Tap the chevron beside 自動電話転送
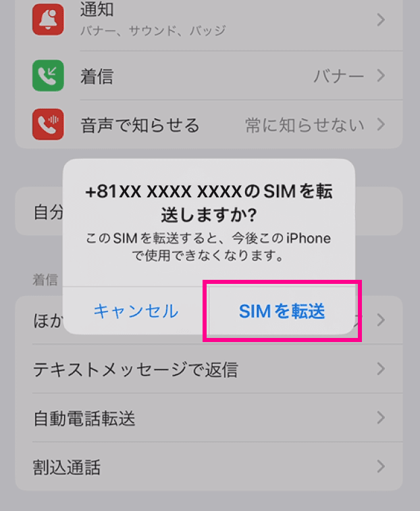 [381, 418]
